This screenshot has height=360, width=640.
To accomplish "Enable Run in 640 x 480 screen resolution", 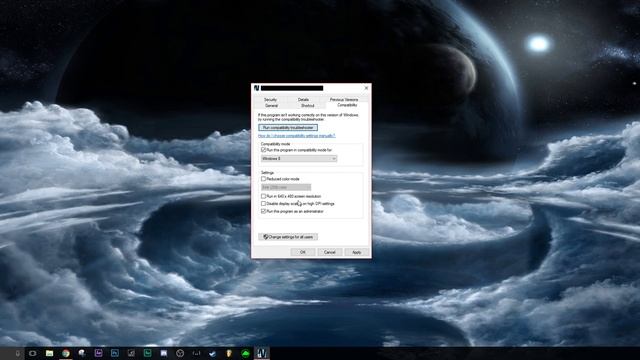I will pos(264,196).
